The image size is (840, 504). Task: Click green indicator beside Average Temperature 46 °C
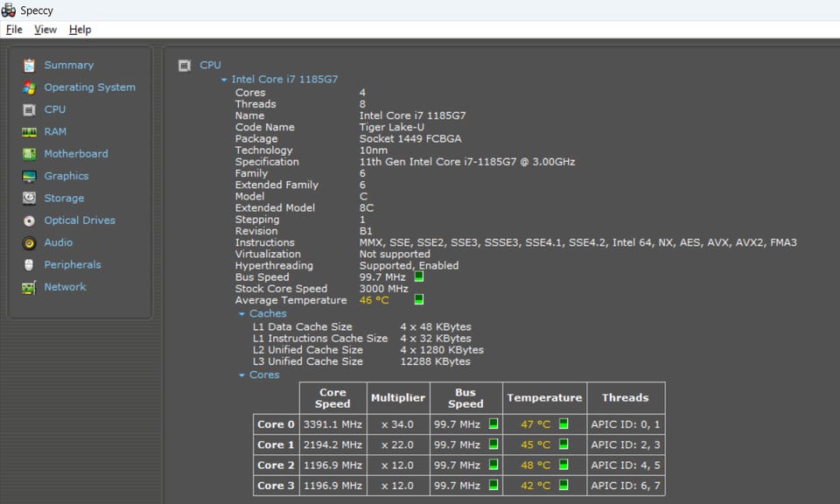pos(419,299)
